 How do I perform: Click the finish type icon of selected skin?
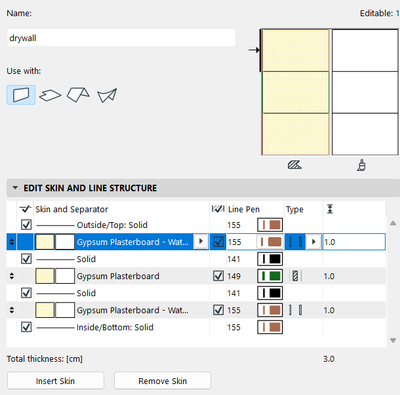[x=295, y=242]
